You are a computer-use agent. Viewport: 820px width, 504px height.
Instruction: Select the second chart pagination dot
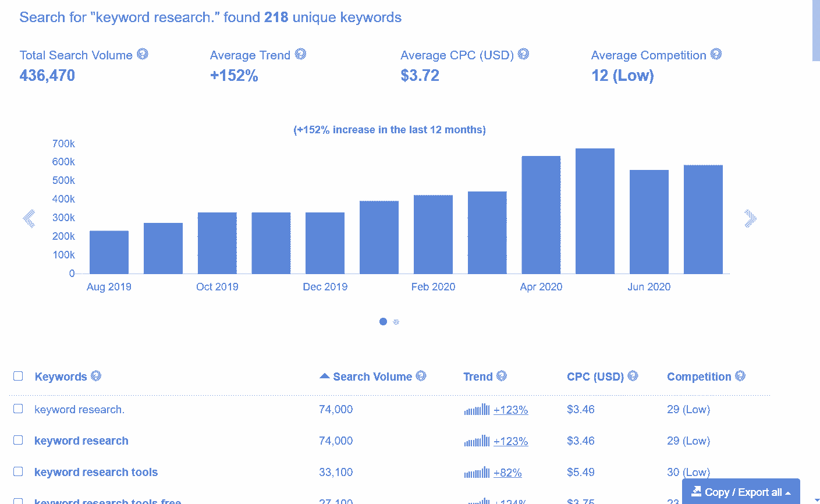pyautogui.click(x=396, y=322)
